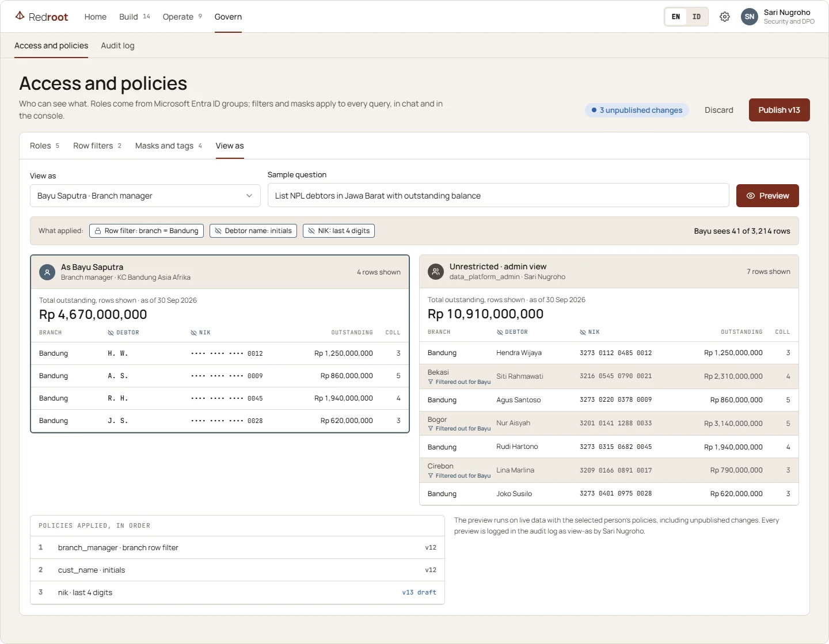Switch the language to ID
This screenshot has width=829, height=644.
pos(697,17)
